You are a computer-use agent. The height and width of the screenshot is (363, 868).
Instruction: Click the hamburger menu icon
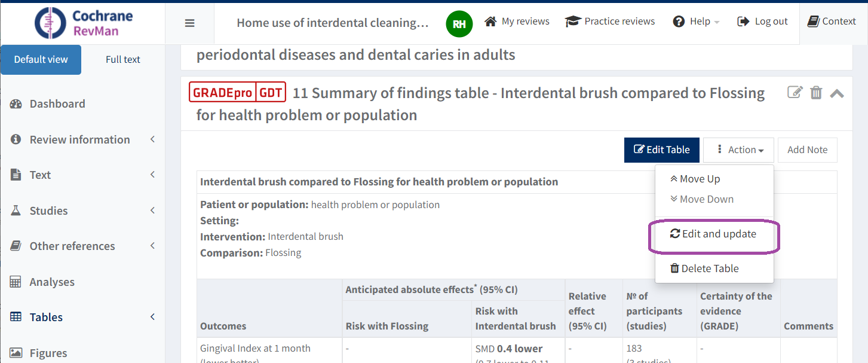pos(189,23)
